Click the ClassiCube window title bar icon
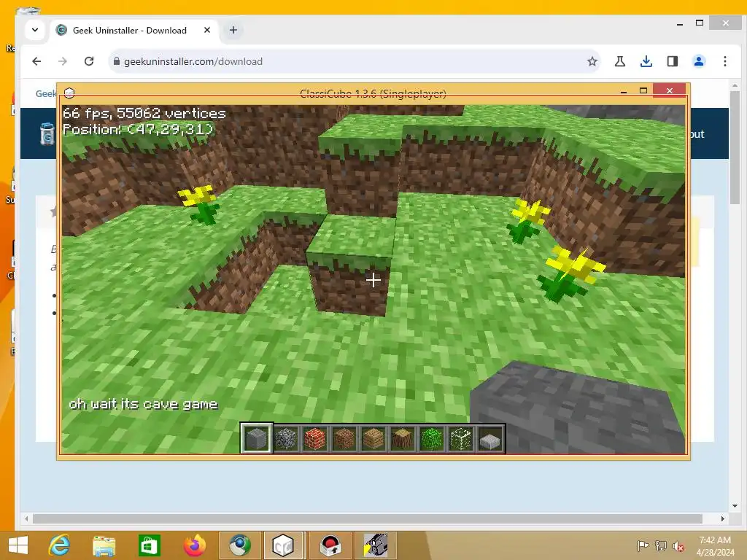This screenshot has width=747, height=560. (69, 93)
